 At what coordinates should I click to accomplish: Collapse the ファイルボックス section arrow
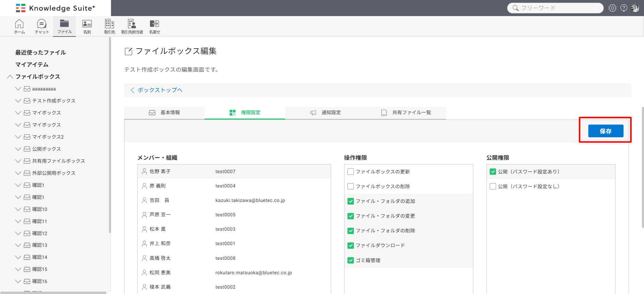[10, 77]
